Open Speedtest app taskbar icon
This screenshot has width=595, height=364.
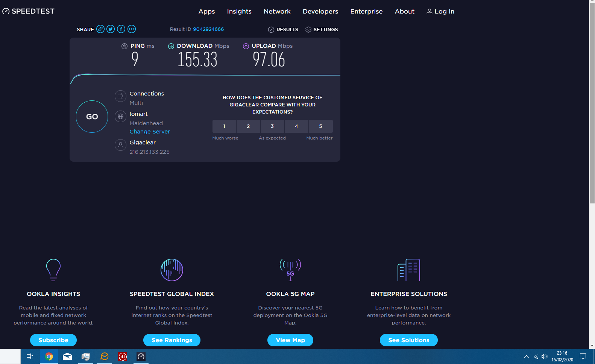pos(141,356)
